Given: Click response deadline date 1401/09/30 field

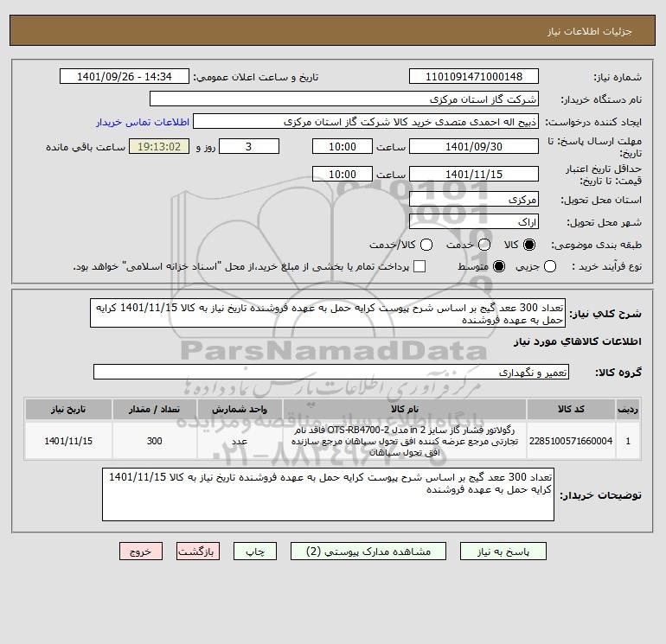Looking at the screenshot, I should (x=474, y=146).
